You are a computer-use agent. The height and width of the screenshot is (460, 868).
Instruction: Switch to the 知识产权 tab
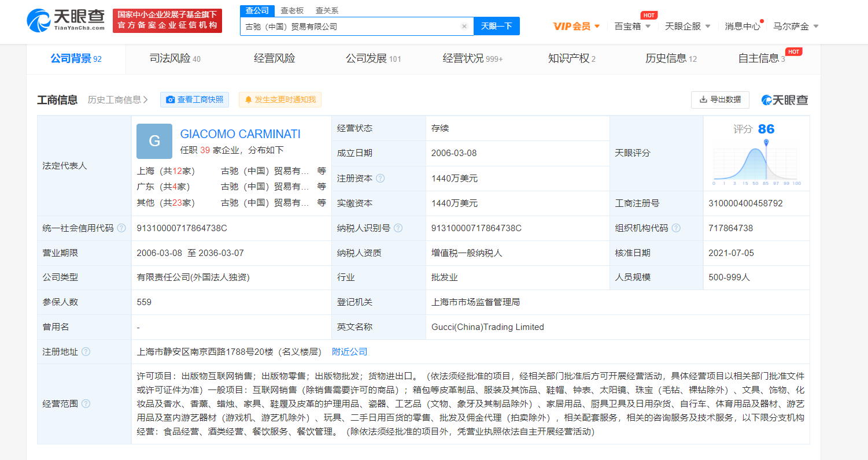click(x=571, y=58)
